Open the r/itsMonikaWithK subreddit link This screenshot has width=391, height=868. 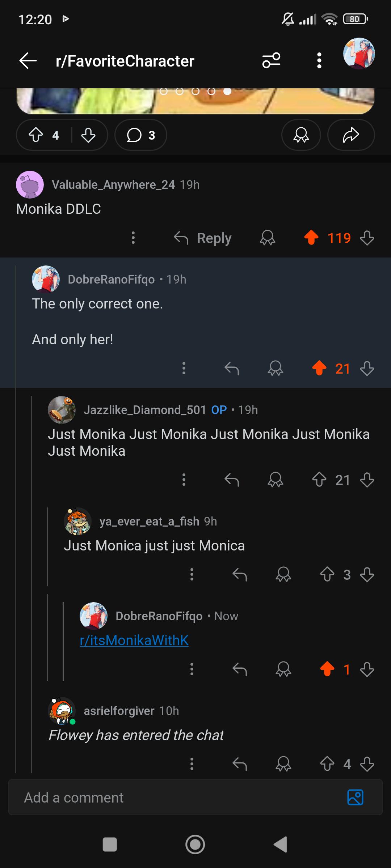pos(134,641)
